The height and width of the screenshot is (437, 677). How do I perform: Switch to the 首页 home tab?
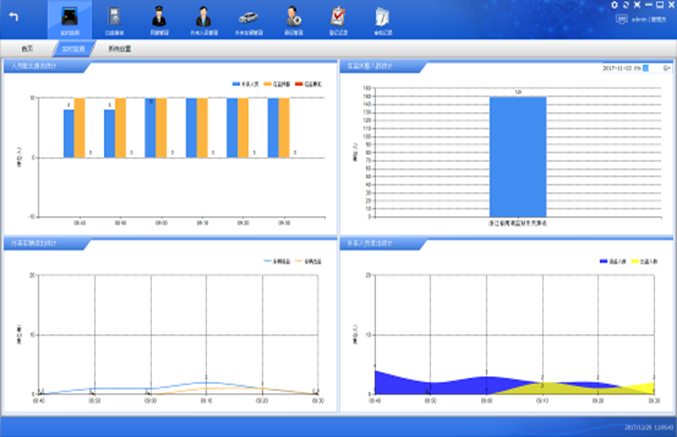[28, 48]
